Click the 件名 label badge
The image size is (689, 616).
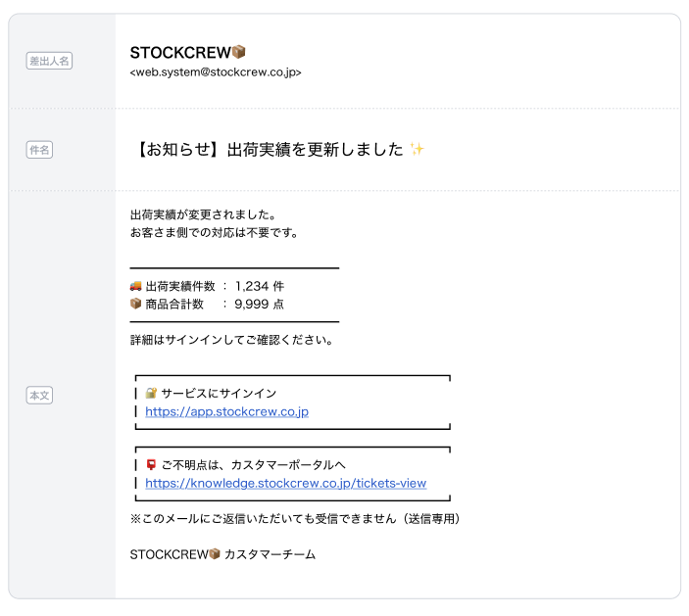[x=40, y=150]
